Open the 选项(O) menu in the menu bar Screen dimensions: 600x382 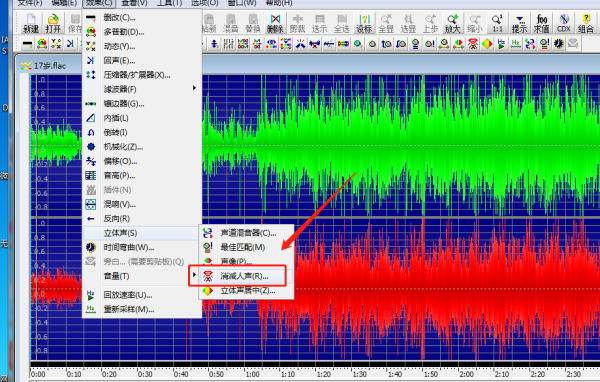pos(205,3)
